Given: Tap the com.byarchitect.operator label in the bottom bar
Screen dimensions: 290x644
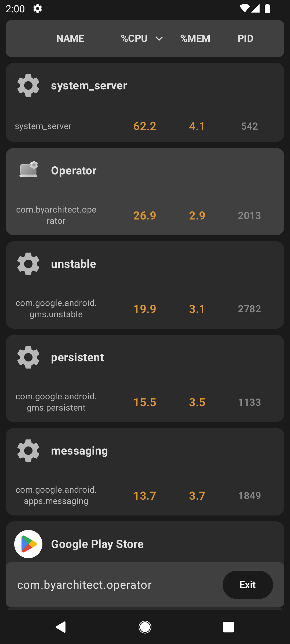Looking at the screenshot, I should tap(85, 585).
